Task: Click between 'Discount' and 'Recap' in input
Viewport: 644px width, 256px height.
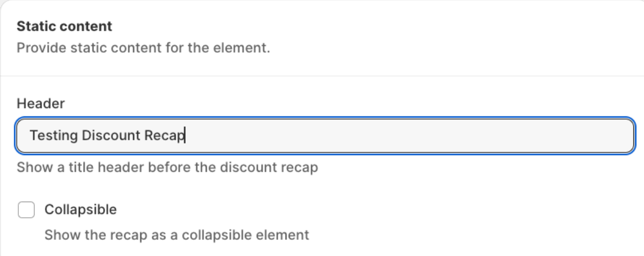Action: 143,135
